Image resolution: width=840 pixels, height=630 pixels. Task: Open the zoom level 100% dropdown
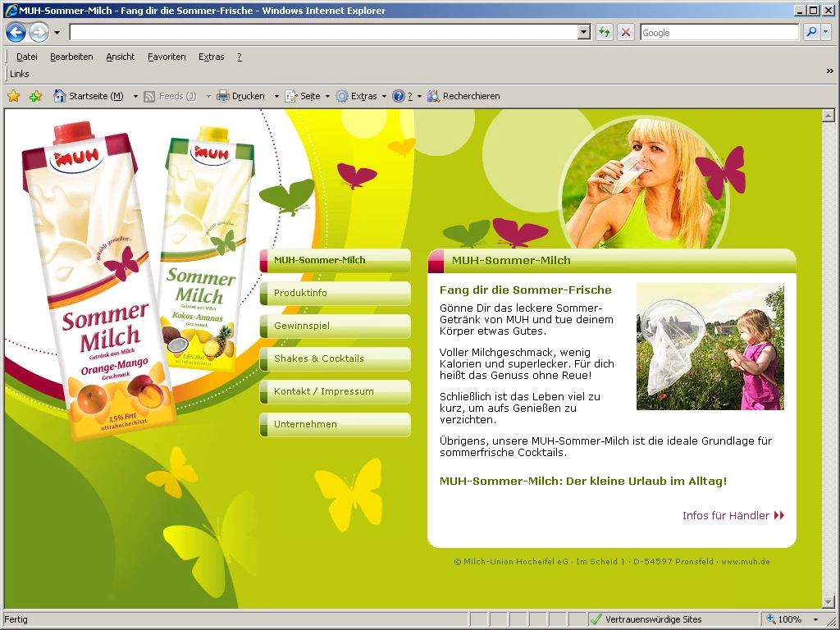coord(815,619)
